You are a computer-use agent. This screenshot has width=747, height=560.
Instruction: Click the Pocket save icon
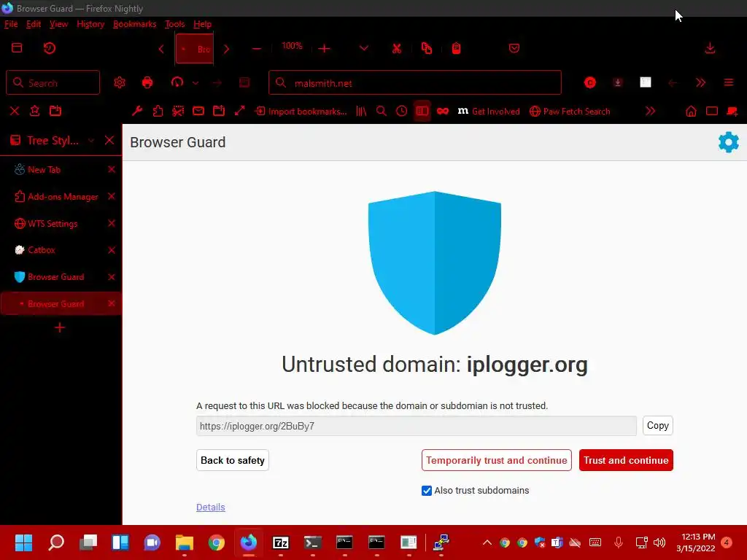(514, 48)
